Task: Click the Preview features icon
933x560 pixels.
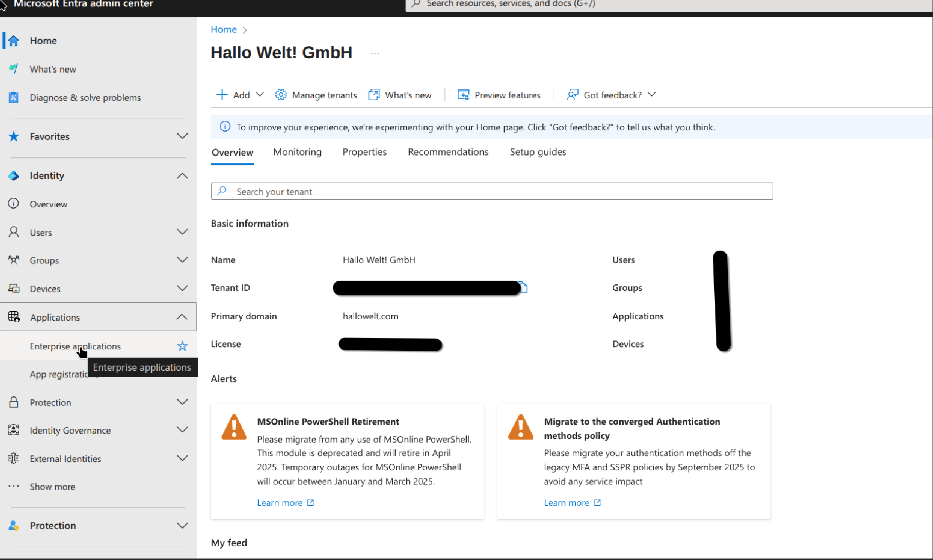Action: click(463, 95)
